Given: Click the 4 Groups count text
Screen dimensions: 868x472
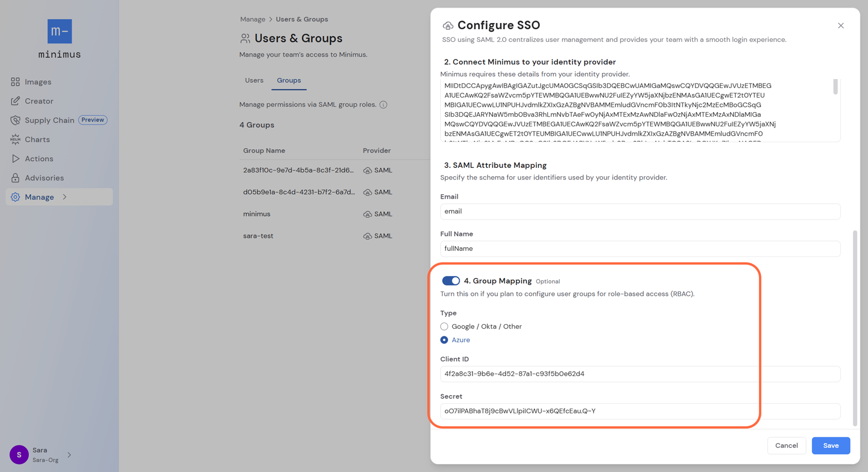Looking at the screenshot, I should pyautogui.click(x=257, y=125).
